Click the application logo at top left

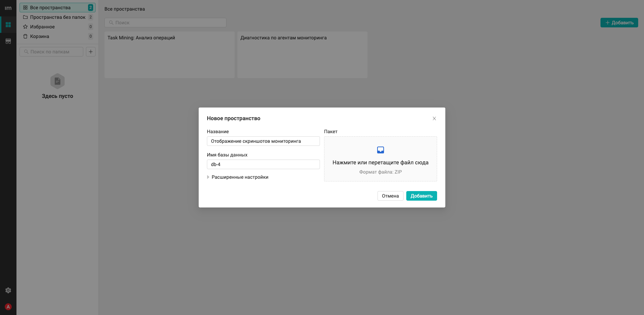point(8,8)
